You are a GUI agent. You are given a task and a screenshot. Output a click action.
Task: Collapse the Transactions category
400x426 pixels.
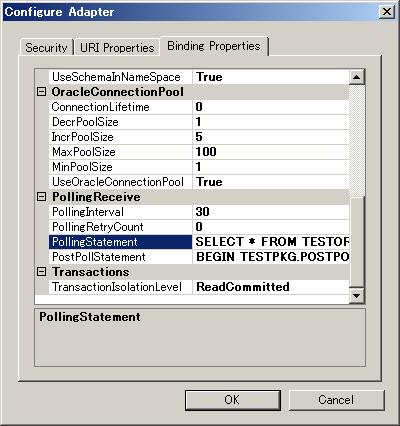(41, 272)
